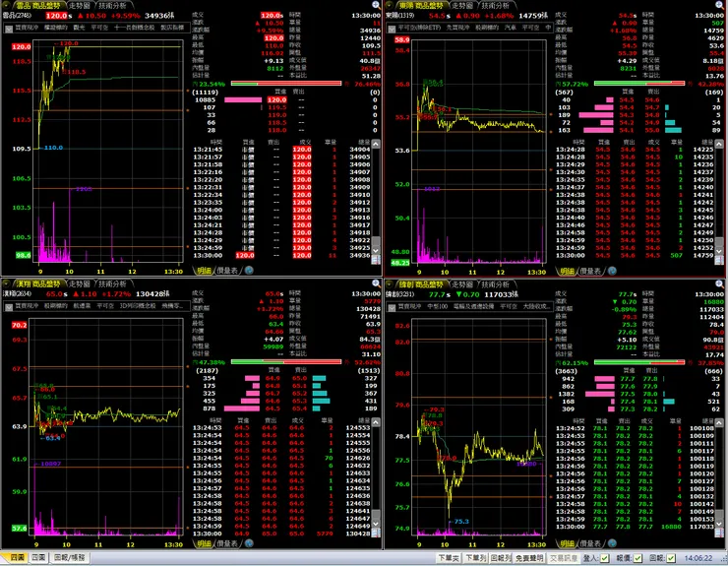Open the 回報/帳務 tab at bottom left
The image size is (728, 566).
70,557
